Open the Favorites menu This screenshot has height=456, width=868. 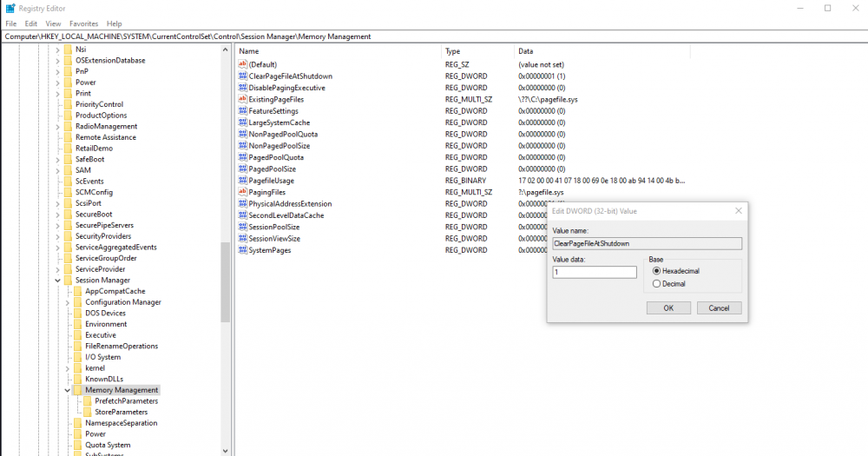click(83, 23)
